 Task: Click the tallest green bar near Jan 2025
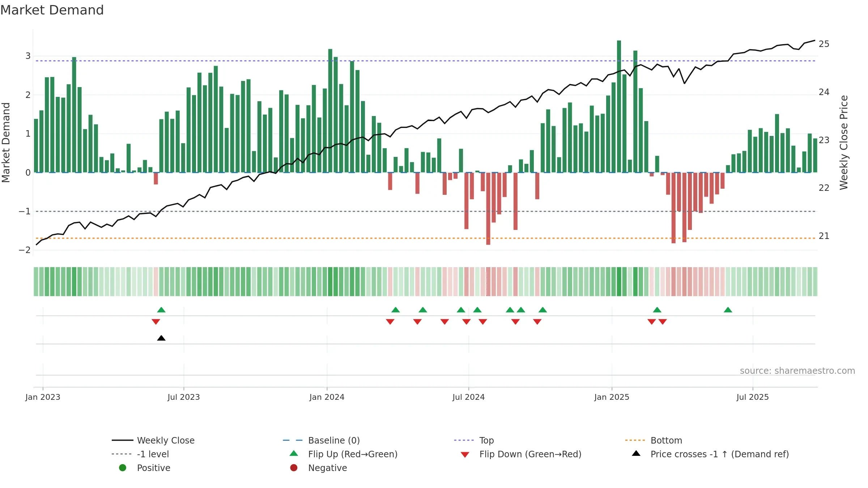[619, 106]
